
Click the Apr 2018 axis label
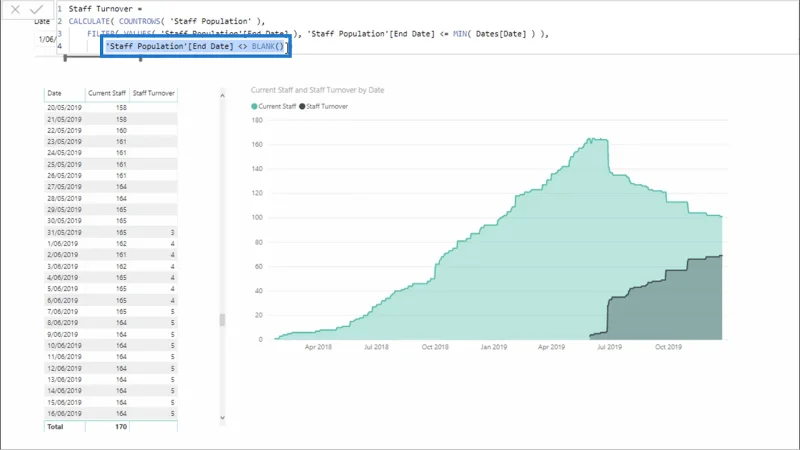pyautogui.click(x=318, y=347)
